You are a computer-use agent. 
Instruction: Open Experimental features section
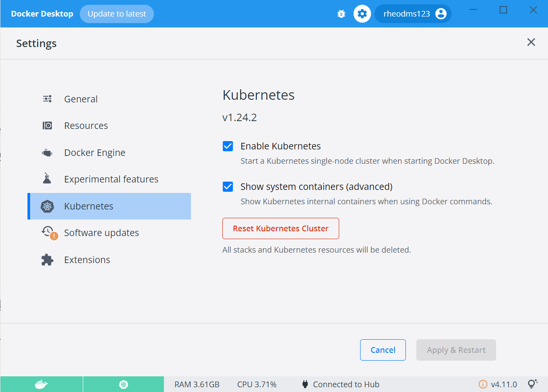coord(109,179)
